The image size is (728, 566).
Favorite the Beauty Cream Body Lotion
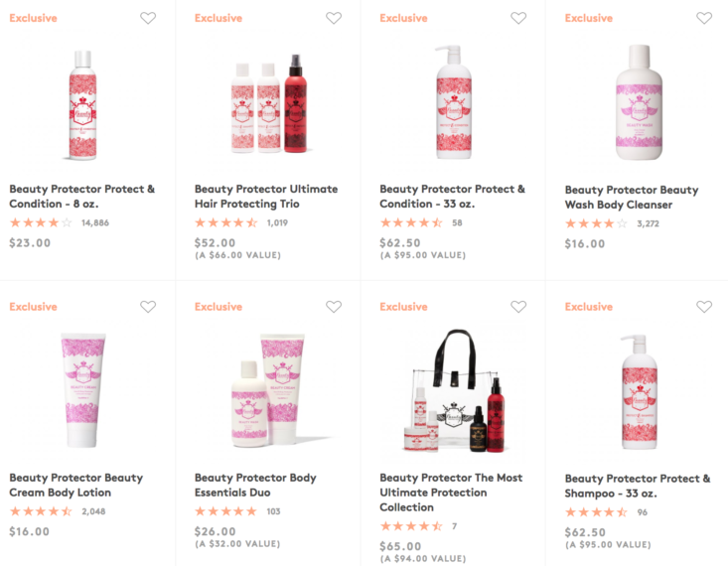tap(148, 307)
